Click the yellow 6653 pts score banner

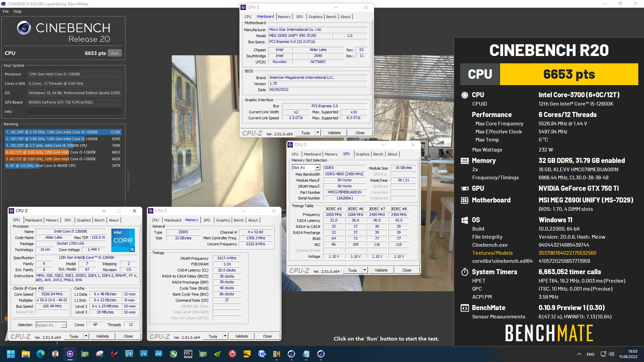(569, 74)
